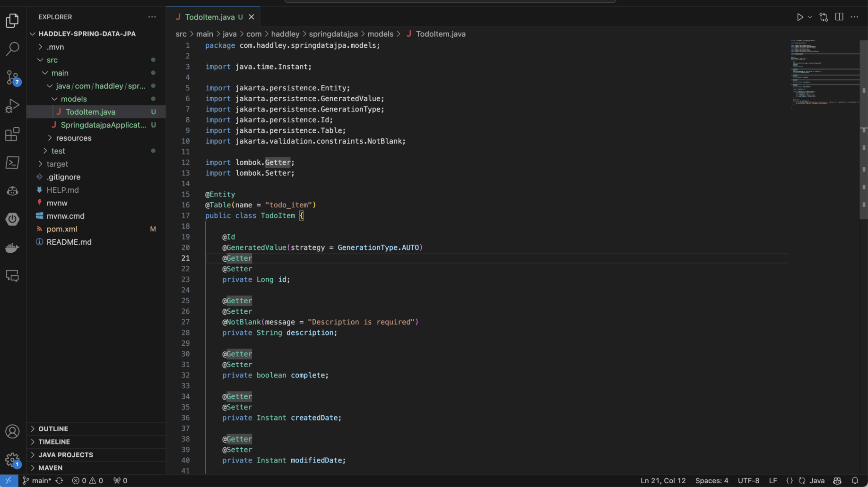
Task: Click the split editor right icon
Action: point(839,17)
